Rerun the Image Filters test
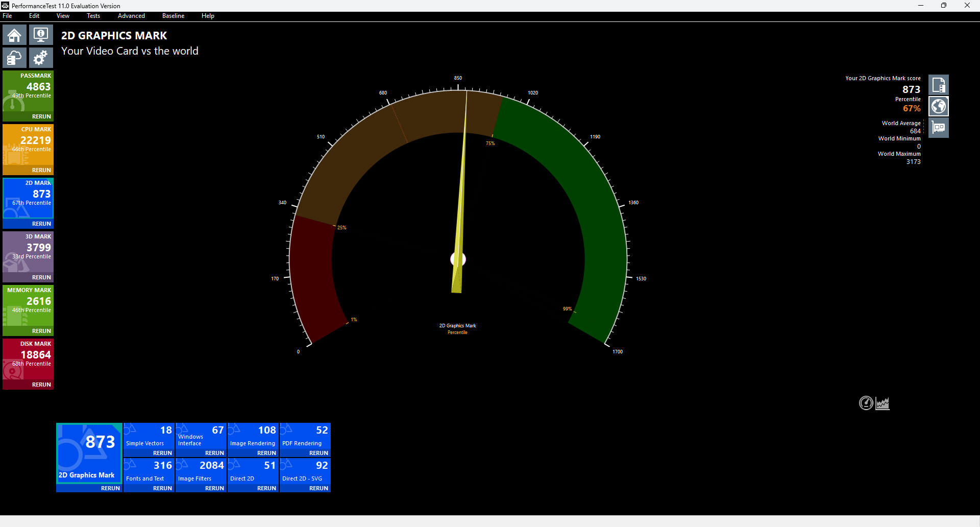The image size is (980, 527). tap(214, 488)
